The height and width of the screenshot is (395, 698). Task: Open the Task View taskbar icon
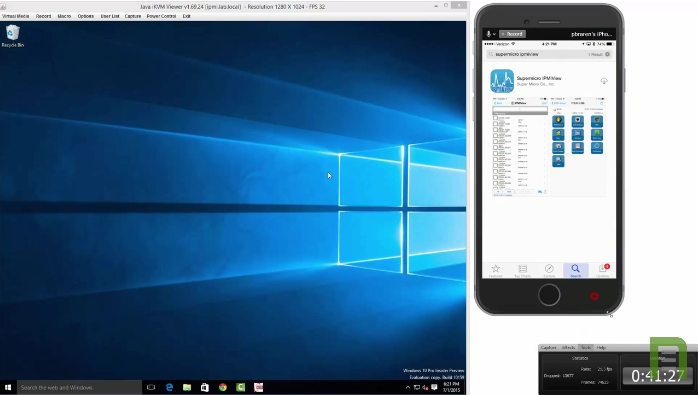pyautogui.click(x=151, y=387)
